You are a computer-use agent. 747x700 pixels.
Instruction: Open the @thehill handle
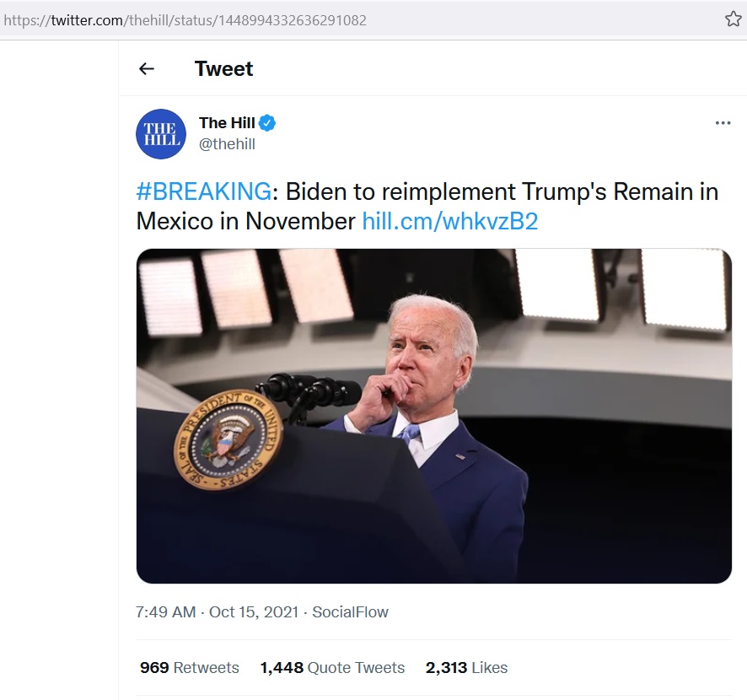click(x=227, y=144)
